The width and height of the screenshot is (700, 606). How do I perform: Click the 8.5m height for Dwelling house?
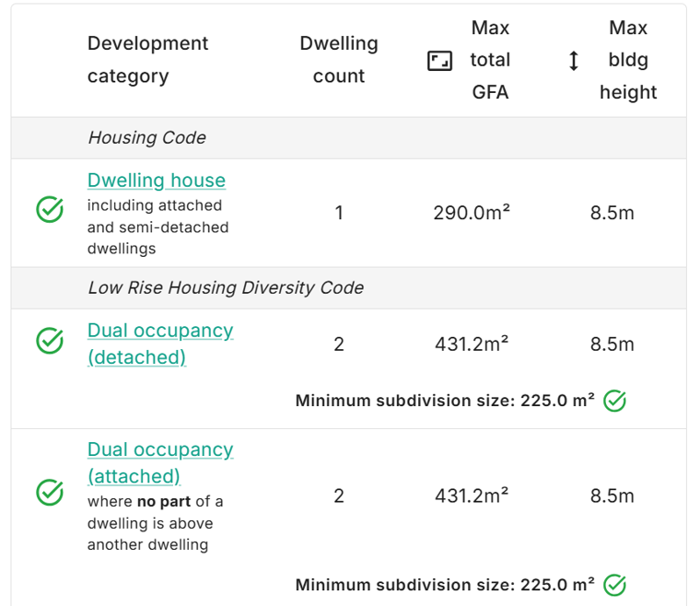pyautogui.click(x=612, y=213)
